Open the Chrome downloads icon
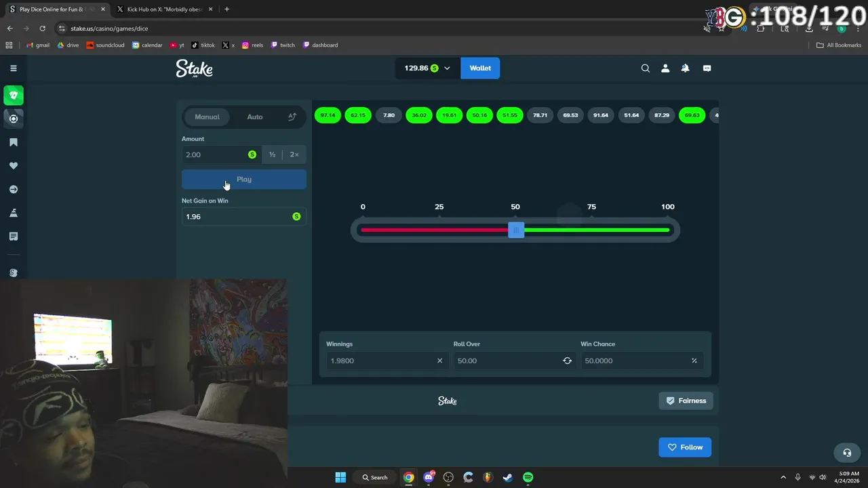Image resolution: width=868 pixels, height=488 pixels. (809, 28)
